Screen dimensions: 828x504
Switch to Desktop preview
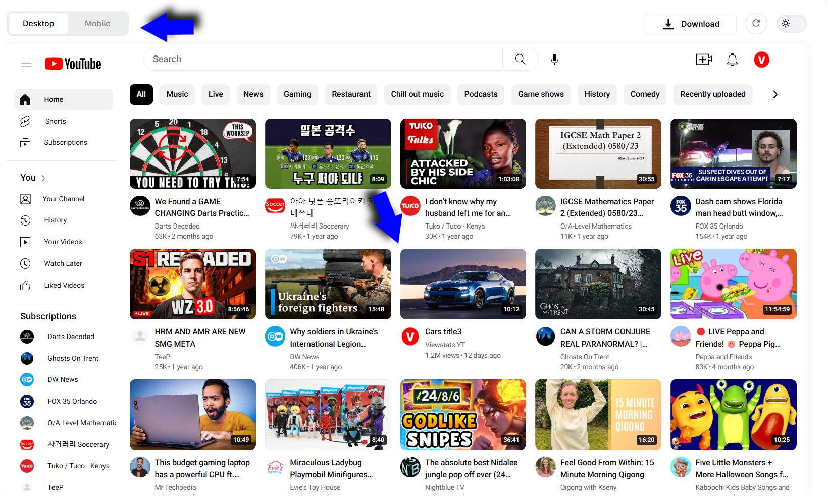pos(38,23)
